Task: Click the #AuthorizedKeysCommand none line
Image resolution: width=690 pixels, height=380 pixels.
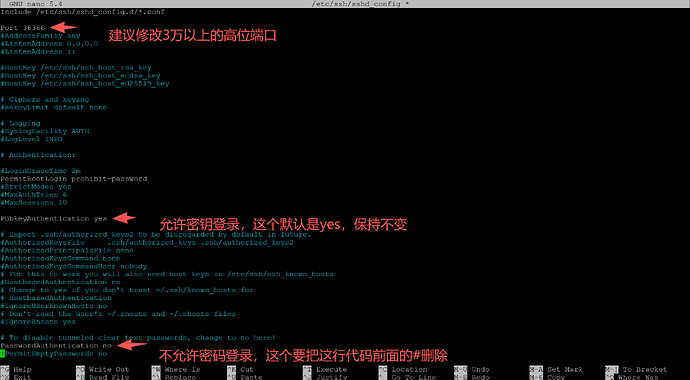Action: tap(60, 258)
